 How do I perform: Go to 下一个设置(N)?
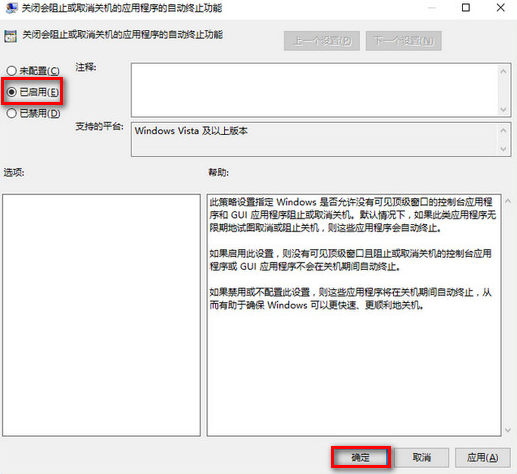point(404,41)
